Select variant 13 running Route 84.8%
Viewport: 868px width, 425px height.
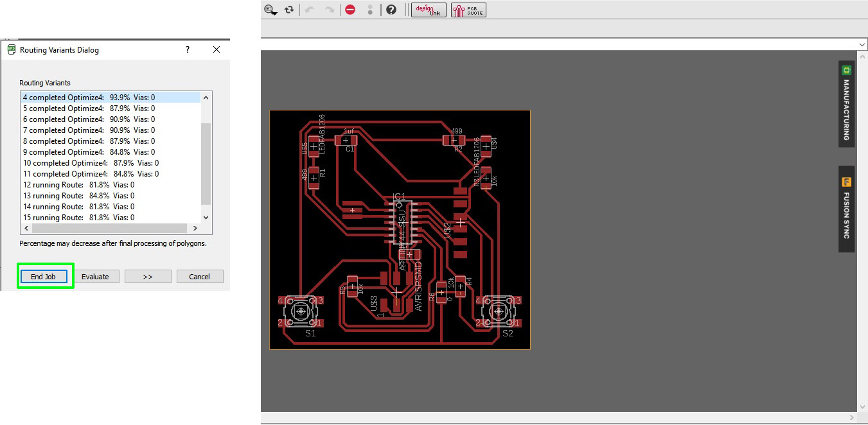(110, 196)
